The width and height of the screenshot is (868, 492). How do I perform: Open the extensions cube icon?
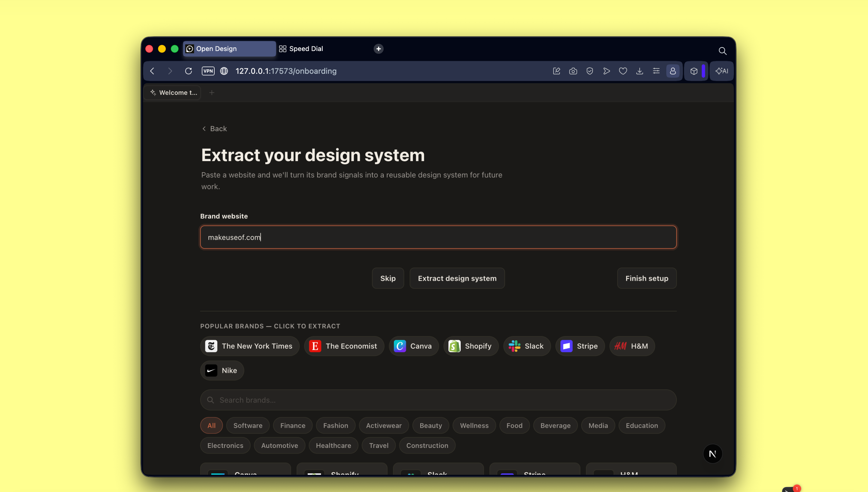point(694,71)
